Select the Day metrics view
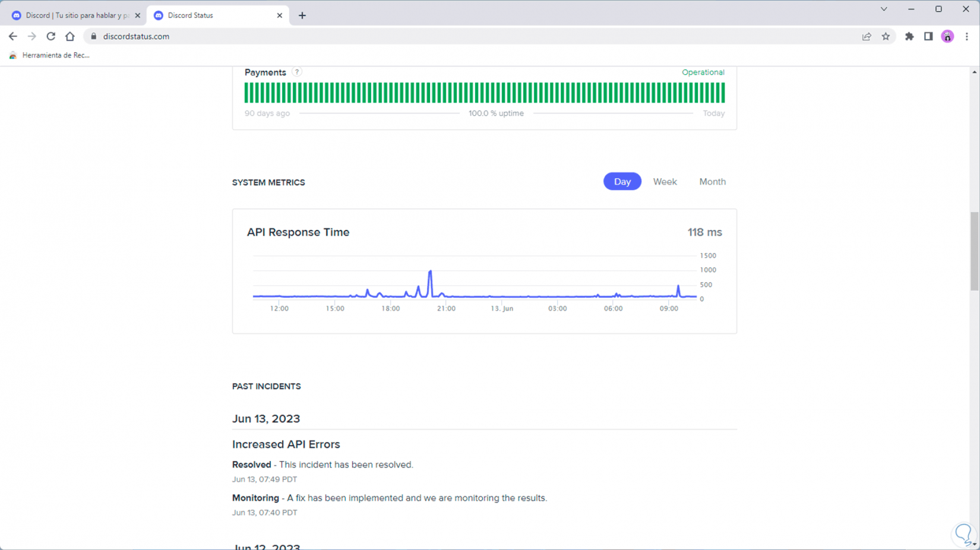This screenshot has height=550, width=980. (622, 182)
